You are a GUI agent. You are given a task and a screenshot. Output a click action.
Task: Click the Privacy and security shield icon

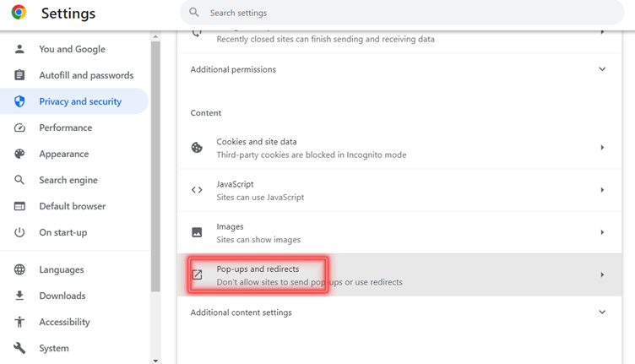(x=19, y=101)
